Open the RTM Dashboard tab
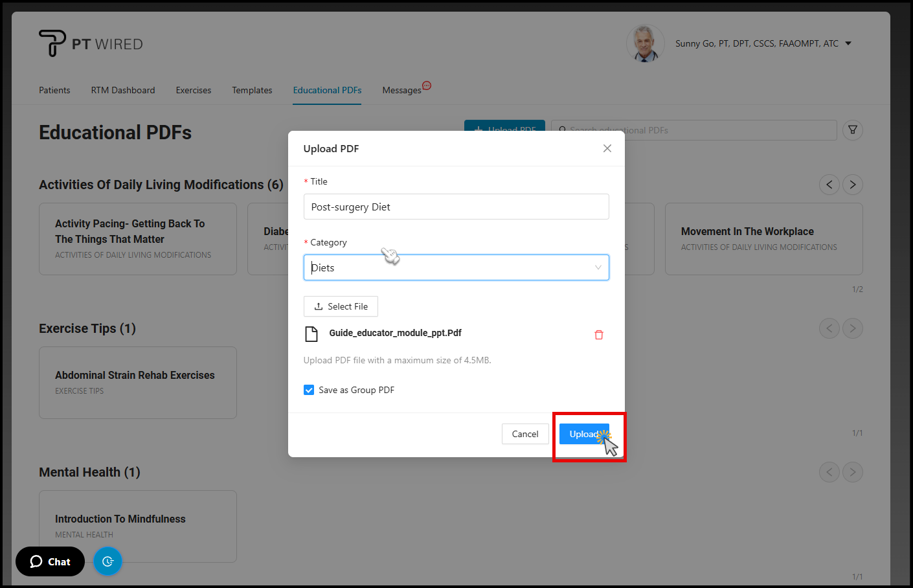Image resolution: width=913 pixels, height=588 pixels. [123, 90]
